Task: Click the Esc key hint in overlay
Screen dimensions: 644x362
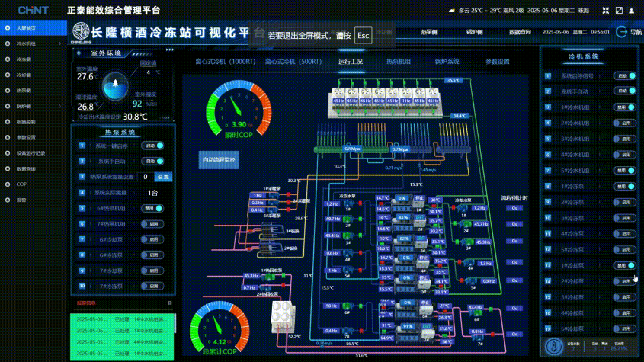Action: pyautogui.click(x=363, y=35)
